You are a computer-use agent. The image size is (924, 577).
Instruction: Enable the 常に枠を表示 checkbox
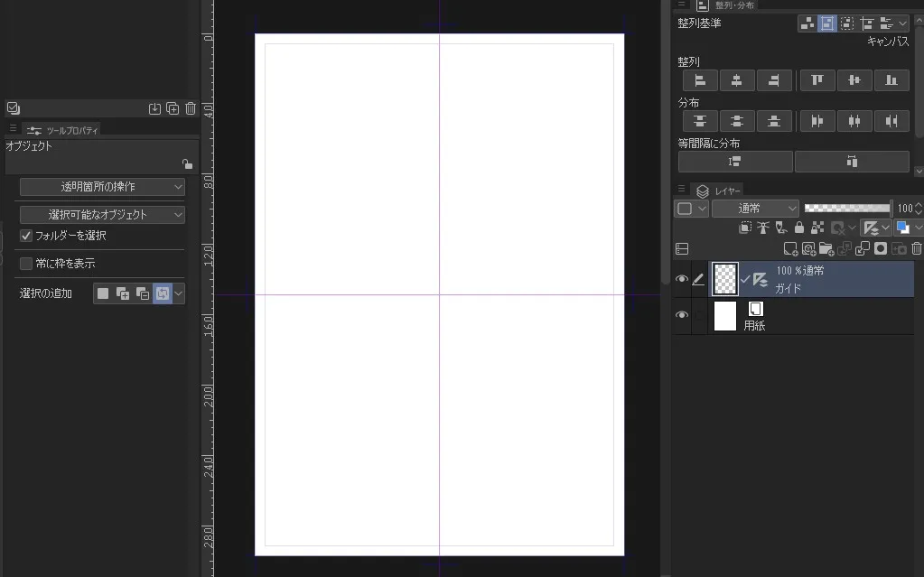tap(28, 261)
